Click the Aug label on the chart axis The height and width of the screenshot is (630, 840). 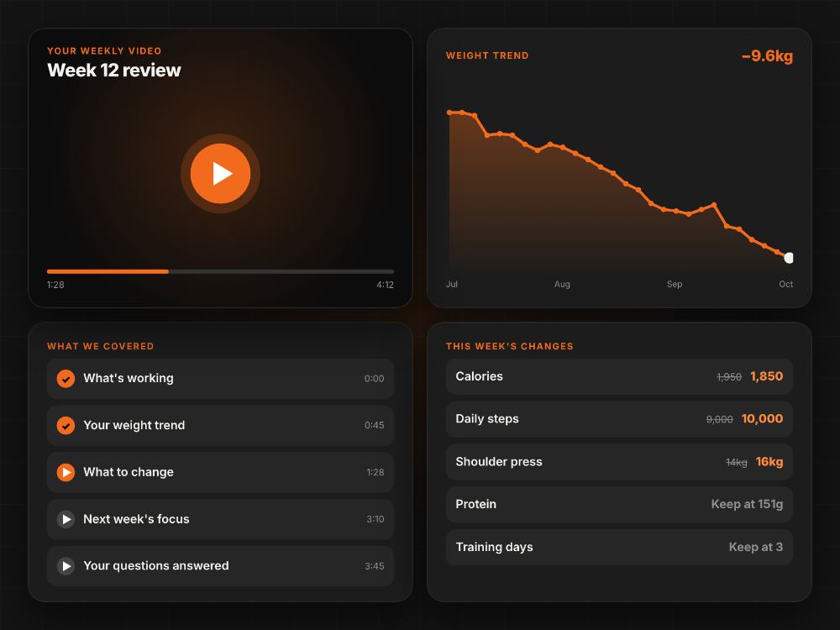(x=562, y=285)
